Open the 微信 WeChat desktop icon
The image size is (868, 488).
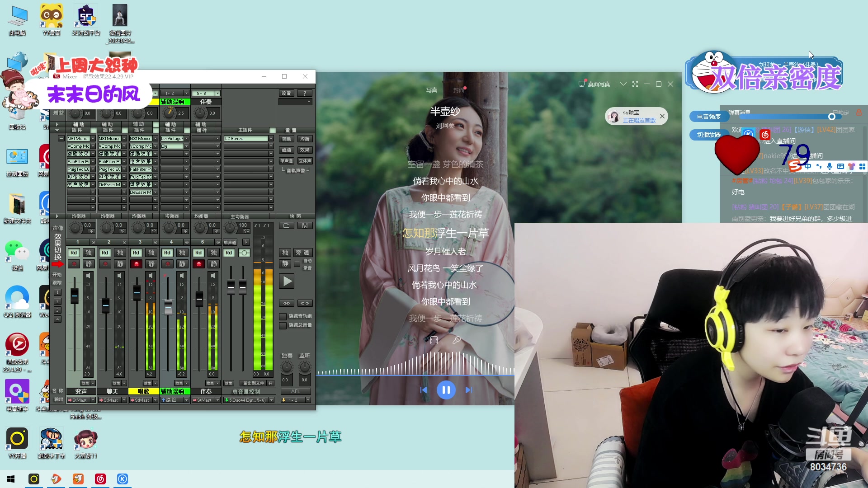tap(17, 256)
